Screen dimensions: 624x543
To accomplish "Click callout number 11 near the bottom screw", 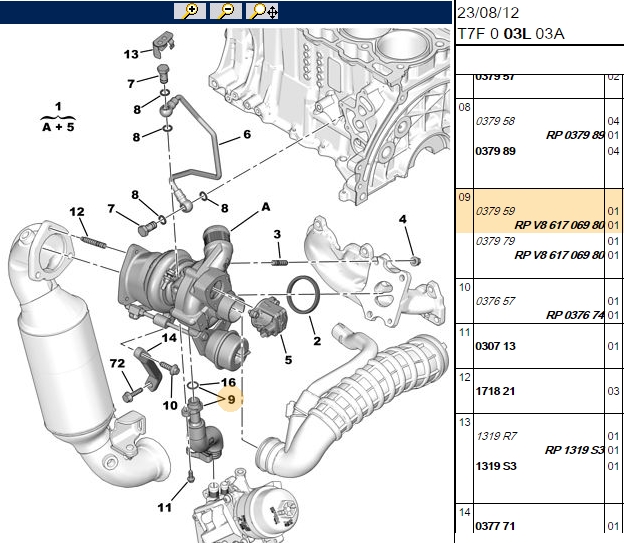I will point(164,508).
